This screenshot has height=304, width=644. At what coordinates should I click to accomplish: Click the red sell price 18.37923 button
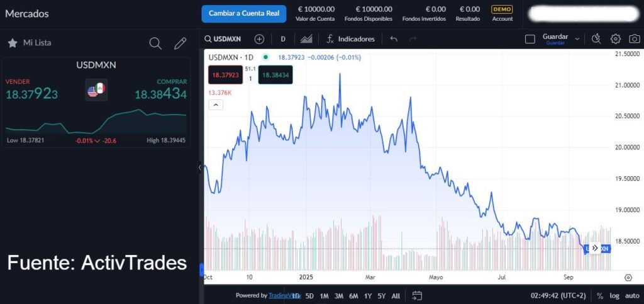coord(225,75)
